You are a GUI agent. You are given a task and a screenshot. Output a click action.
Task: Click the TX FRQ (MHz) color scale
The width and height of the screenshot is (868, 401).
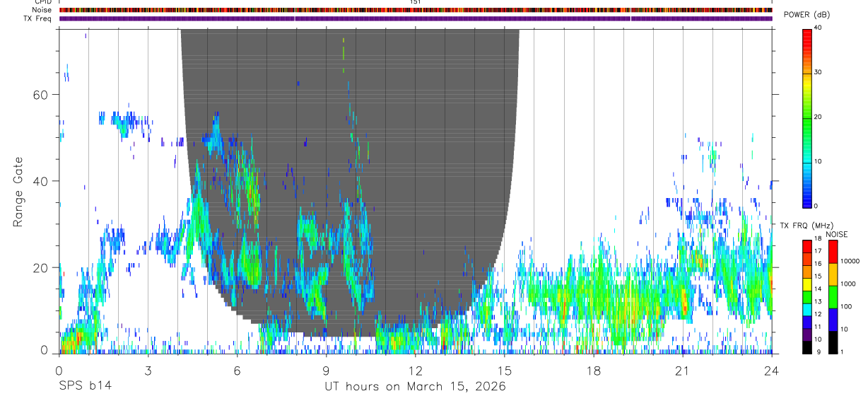tap(807, 296)
